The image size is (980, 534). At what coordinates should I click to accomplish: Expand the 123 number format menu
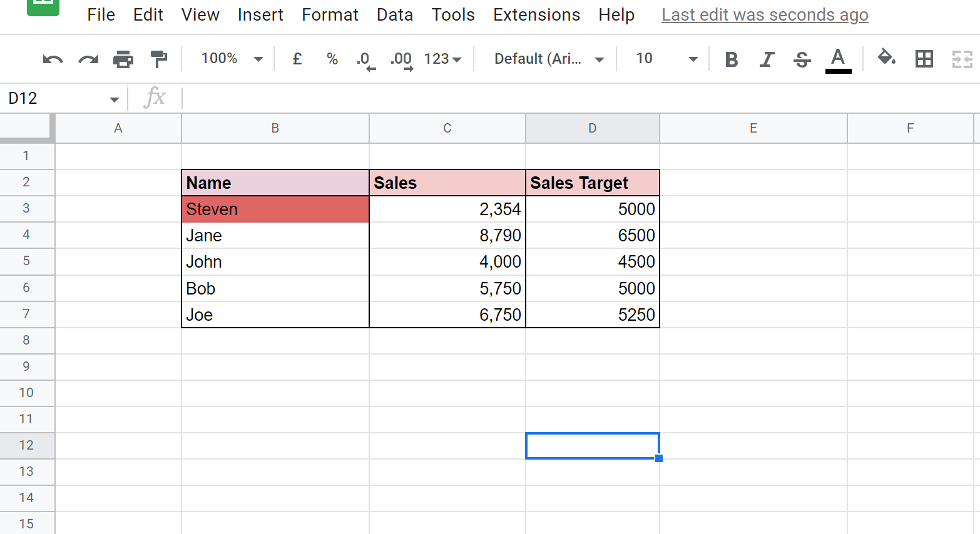coord(442,59)
